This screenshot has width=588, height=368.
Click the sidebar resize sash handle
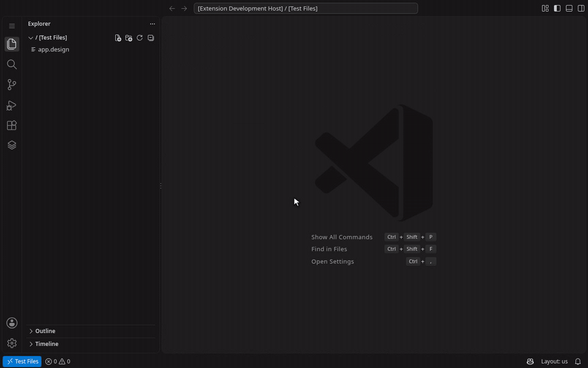[160, 186]
